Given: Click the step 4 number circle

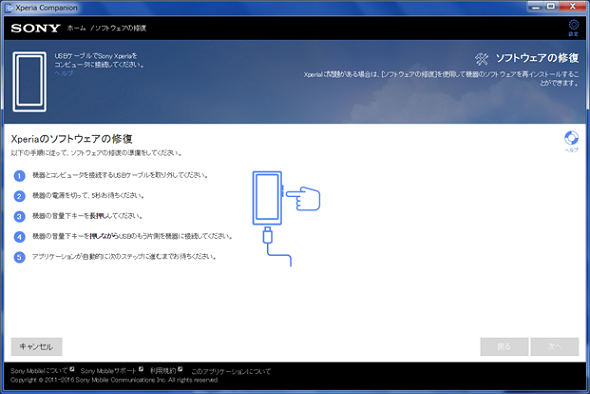Looking at the screenshot, I should [x=19, y=237].
